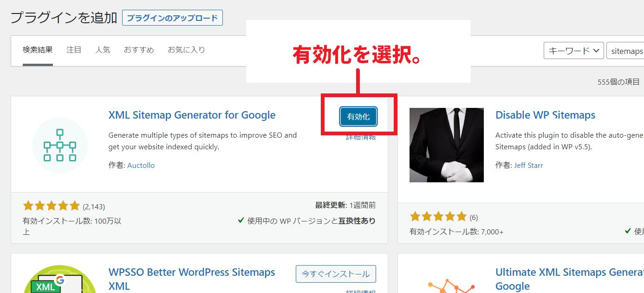This screenshot has height=293, width=644.
Task: Open the Ultimate XML Sitemaps Generator title link
Action: click(x=570, y=279)
